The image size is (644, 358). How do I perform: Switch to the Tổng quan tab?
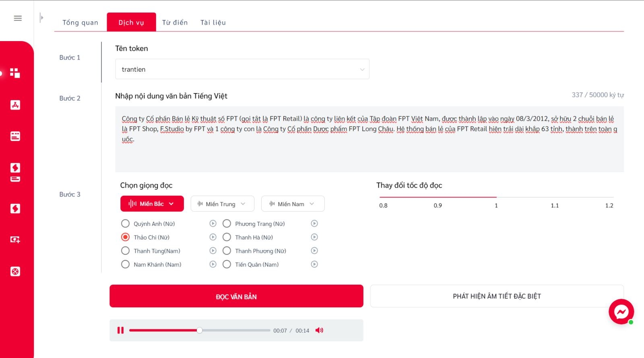pyautogui.click(x=80, y=23)
